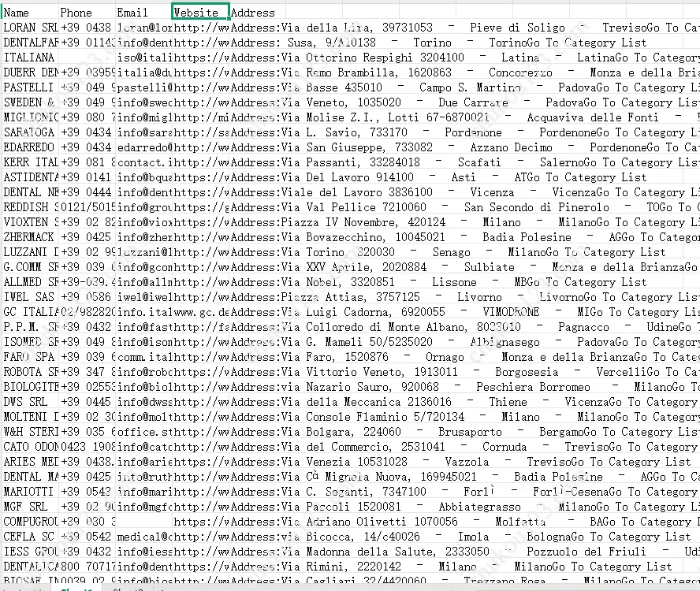
Task: Select the MOLTENI name cell
Action: 30,417
